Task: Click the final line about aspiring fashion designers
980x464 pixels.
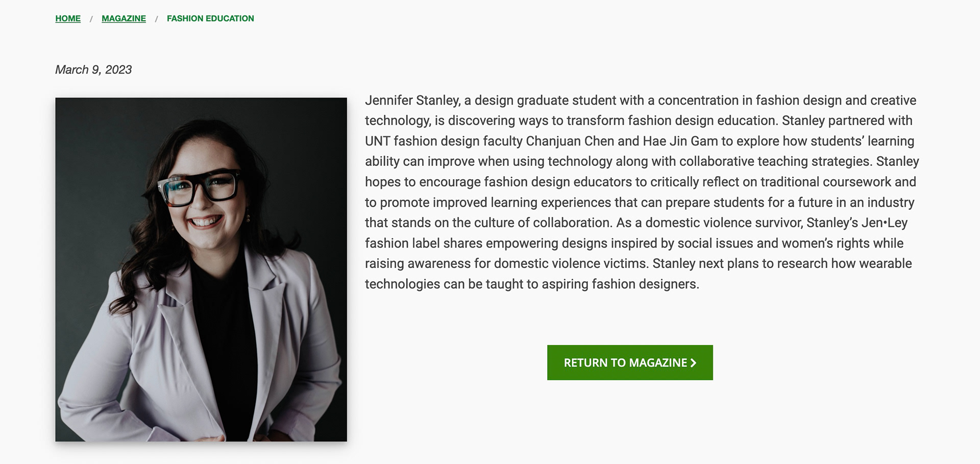Action: tap(532, 284)
